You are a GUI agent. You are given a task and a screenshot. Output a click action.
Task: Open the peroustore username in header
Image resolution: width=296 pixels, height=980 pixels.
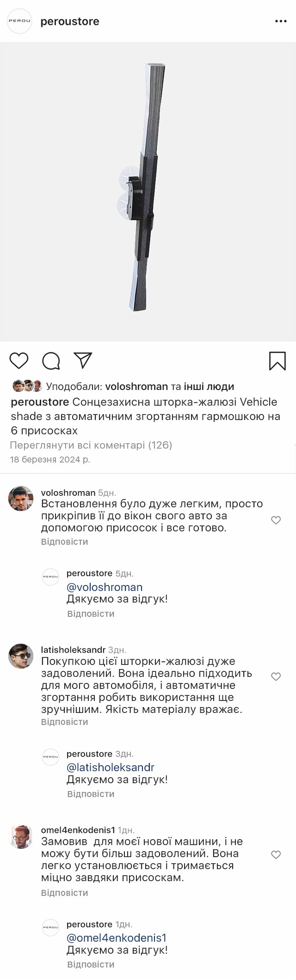pos(70,22)
